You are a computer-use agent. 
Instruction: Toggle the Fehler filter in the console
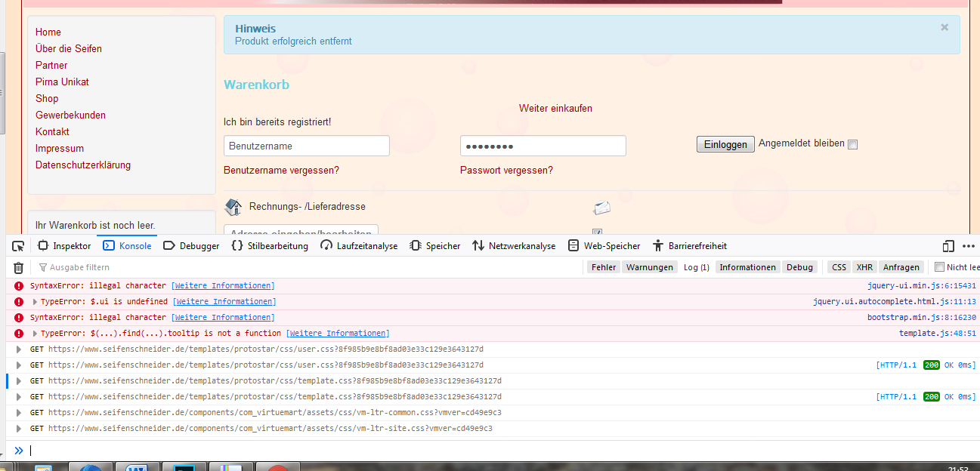tap(603, 267)
